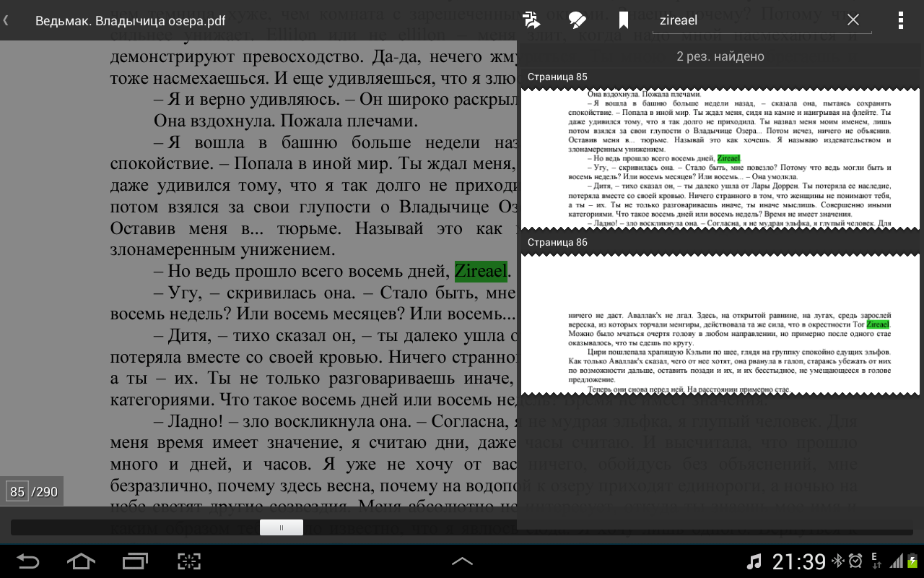The image size is (924, 578).
Task: Tap the bookmark icon in the toolbar
Action: [624, 20]
